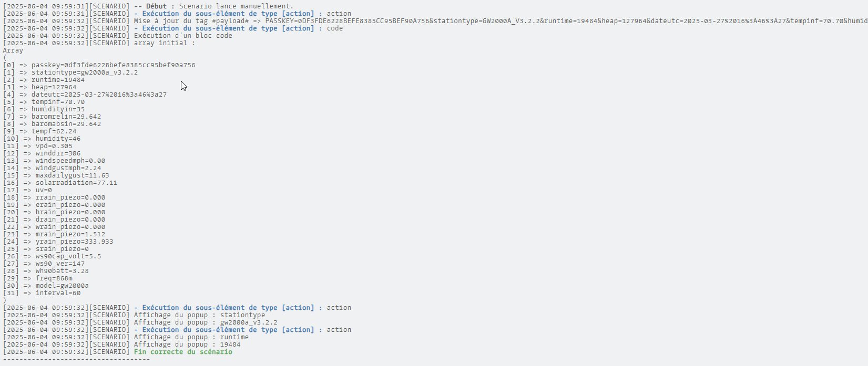Viewport: 868px width, 366px height.
Task: Click the 'humidity=46' array entry
Action: (x=58, y=139)
